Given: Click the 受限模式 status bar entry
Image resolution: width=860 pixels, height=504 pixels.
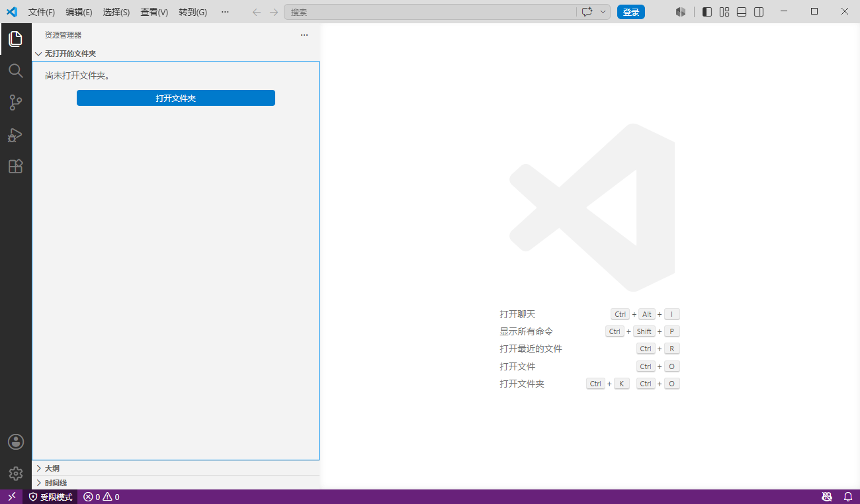Looking at the screenshot, I should pyautogui.click(x=51, y=497).
